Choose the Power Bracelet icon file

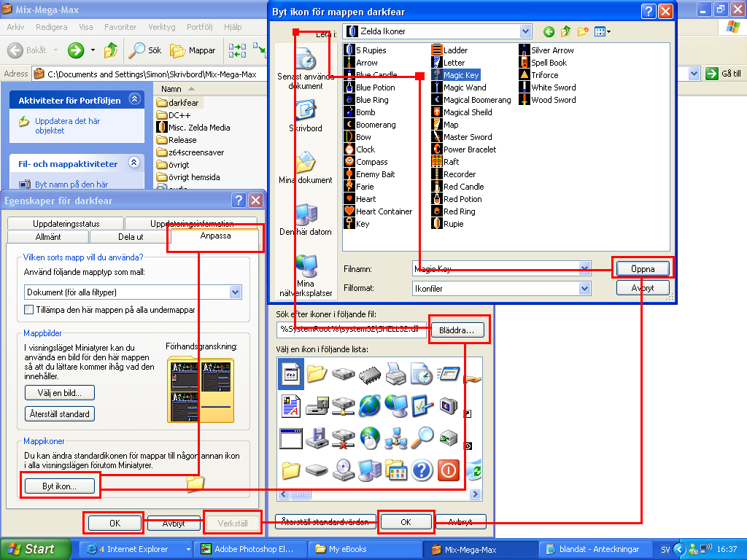tap(463, 149)
